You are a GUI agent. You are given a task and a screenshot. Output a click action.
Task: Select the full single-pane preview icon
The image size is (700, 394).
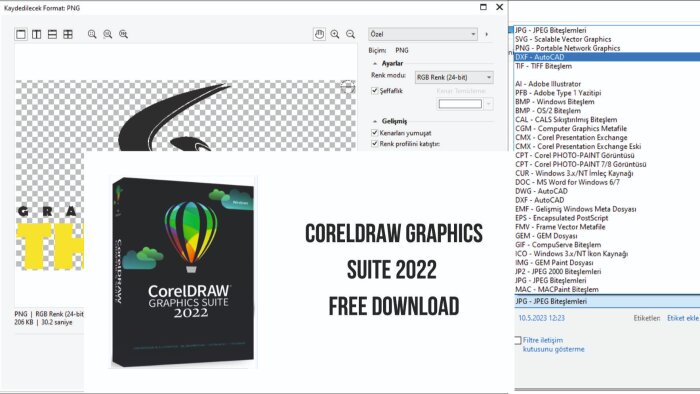click(21, 34)
